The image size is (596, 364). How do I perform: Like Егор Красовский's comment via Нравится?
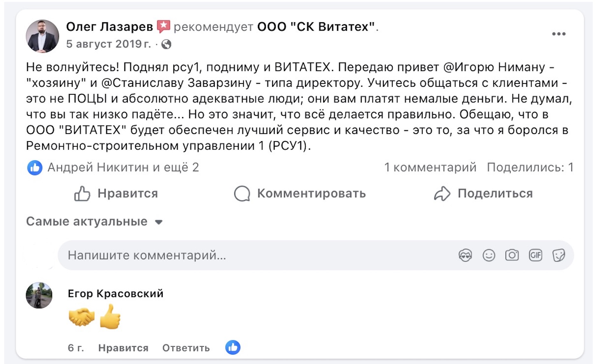[x=123, y=348]
